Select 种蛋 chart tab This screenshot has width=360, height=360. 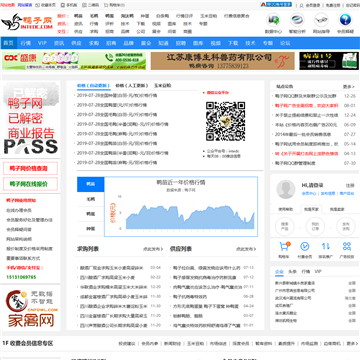coord(91,229)
